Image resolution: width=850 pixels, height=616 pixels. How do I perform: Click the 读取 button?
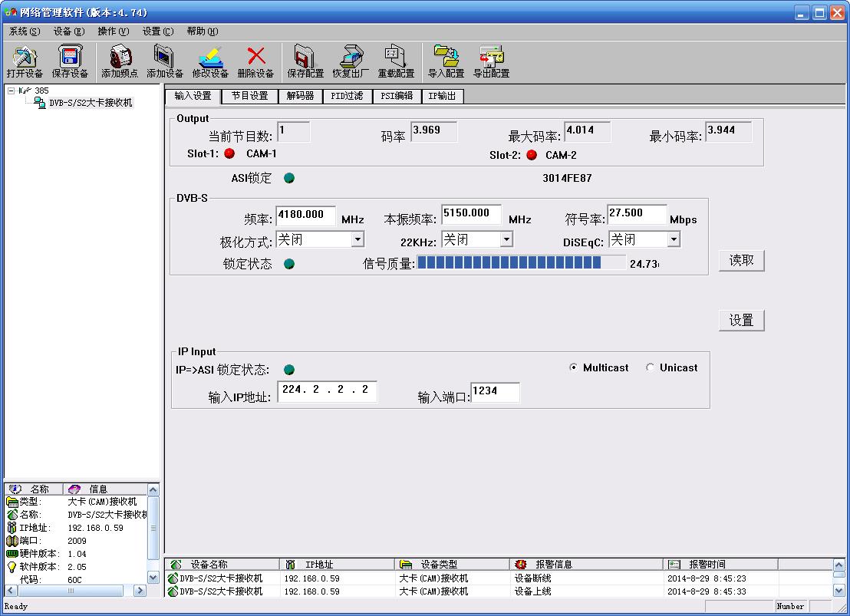[741, 260]
